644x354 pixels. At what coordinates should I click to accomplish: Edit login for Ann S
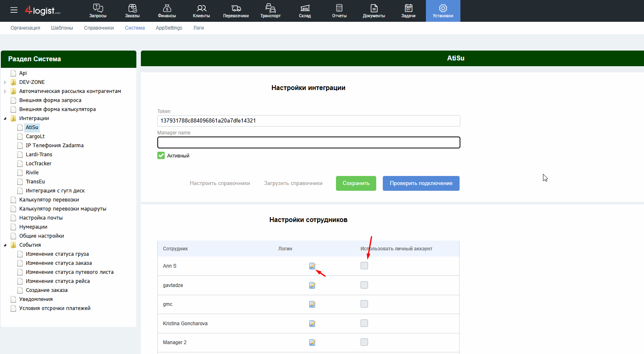tap(312, 266)
